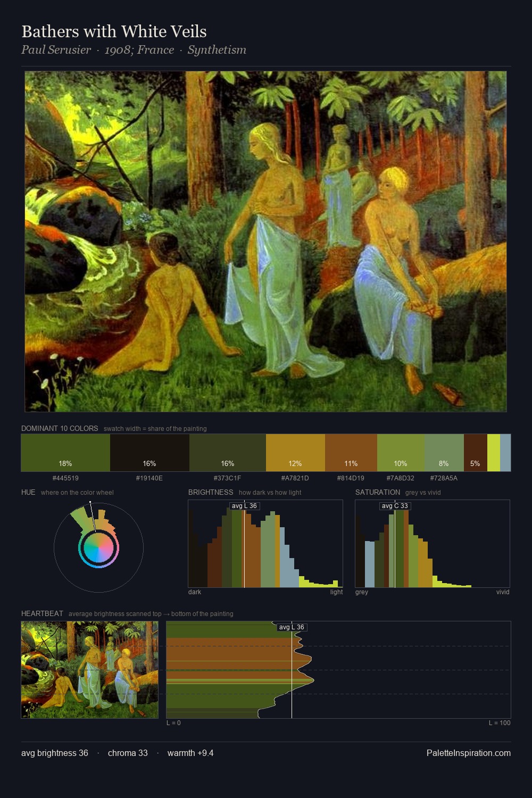Click the 'dark' axis label
532x798 pixels.
[x=195, y=592]
